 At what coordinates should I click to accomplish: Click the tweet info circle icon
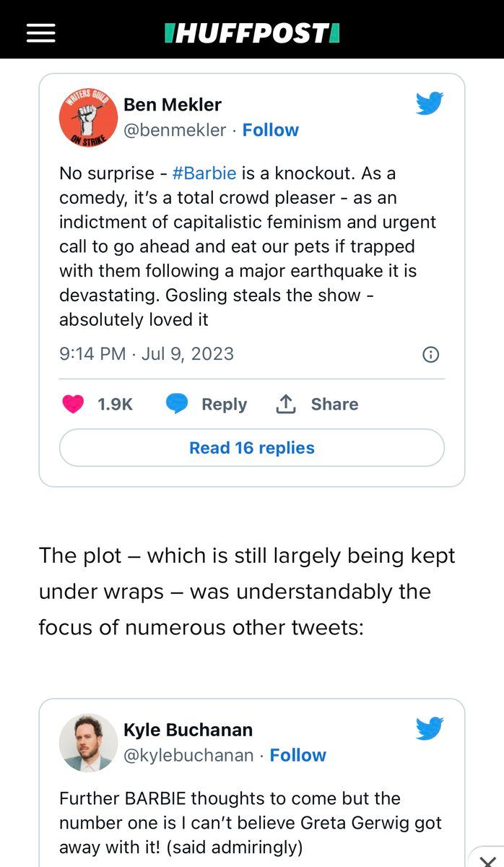tap(430, 354)
